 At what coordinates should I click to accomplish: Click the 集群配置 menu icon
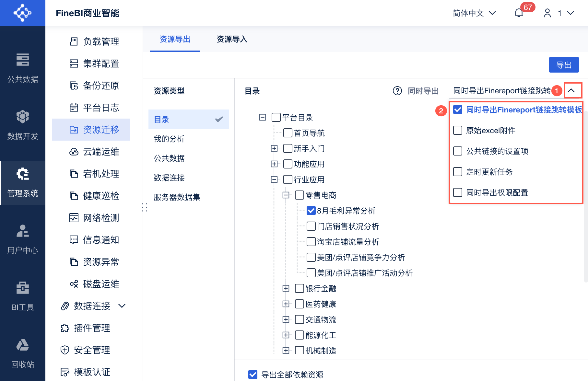(74, 63)
